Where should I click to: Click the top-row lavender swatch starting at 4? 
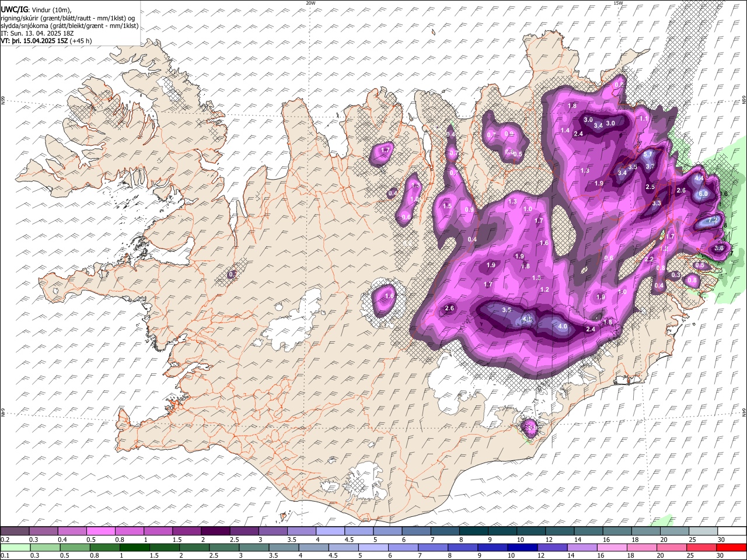click(x=330, y=531)
